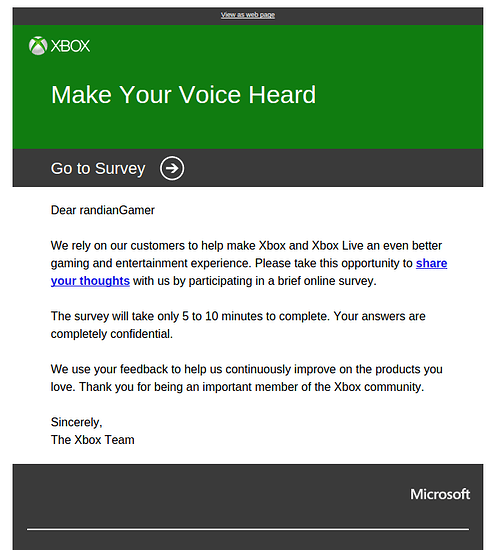Click the circled arrow survey icon
The image size is (490, 550).
tap(172, 168)
